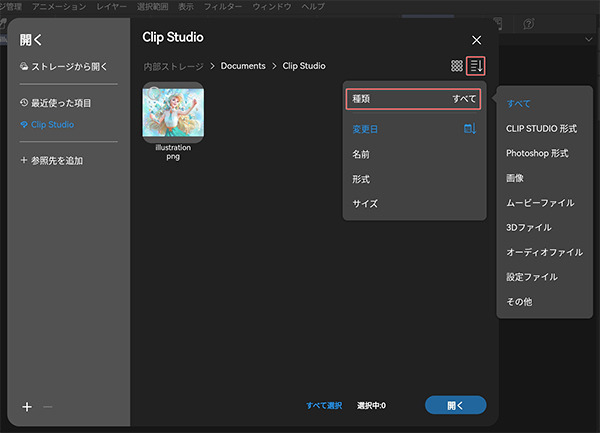Open the レイヤー menu

point(111,7)
